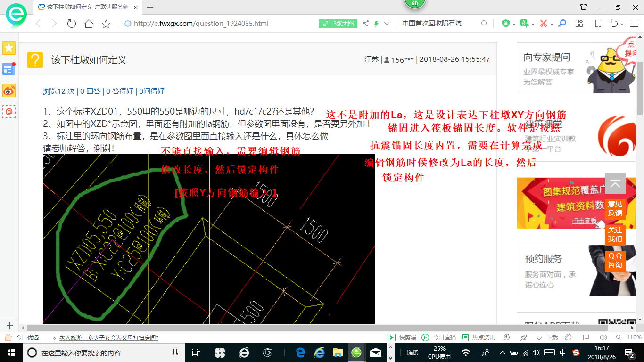The image size is (644, 362).
Task: Open the Windows Start menu
Action: (x=10, y=352)
